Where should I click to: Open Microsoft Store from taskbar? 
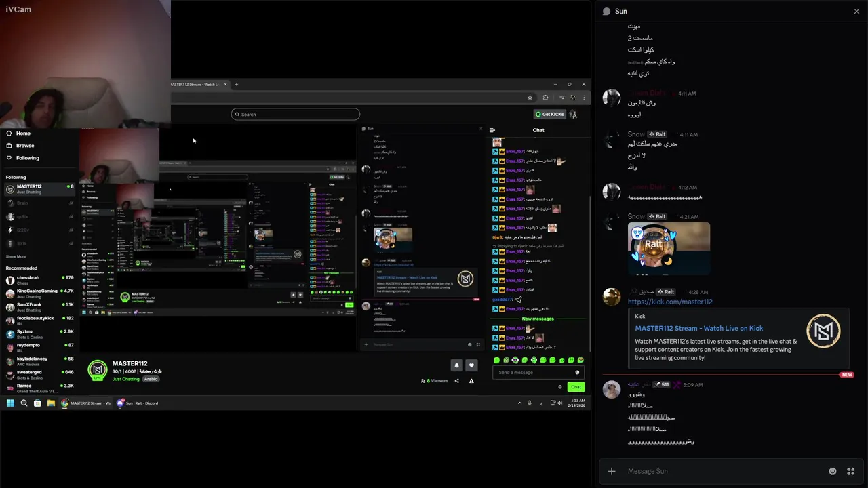tap(37, 403)
